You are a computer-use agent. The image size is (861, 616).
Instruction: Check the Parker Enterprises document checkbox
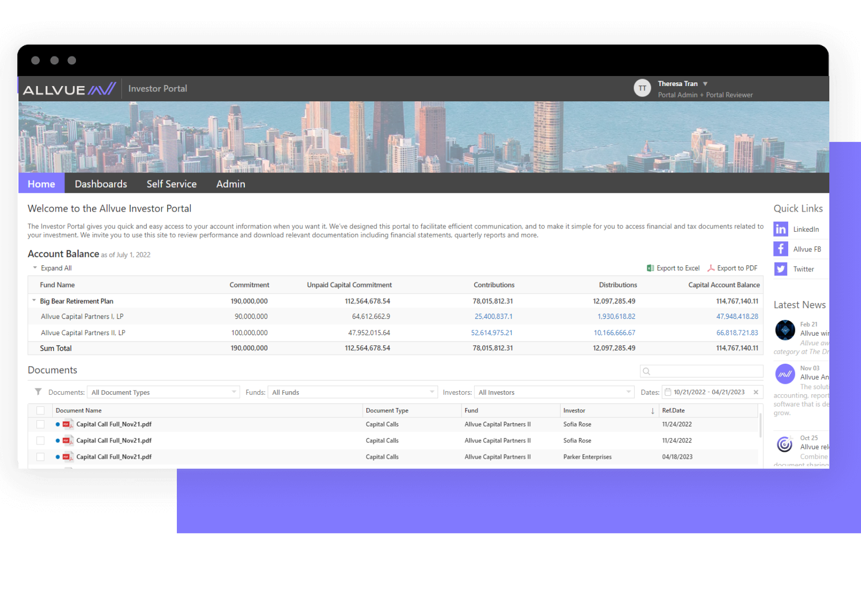coord(41,457)
